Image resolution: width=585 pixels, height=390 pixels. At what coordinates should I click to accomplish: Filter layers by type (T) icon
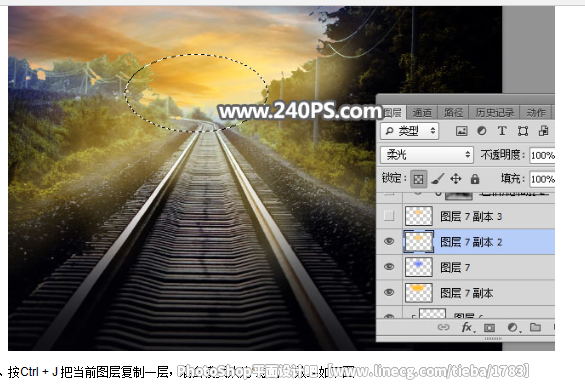pos(502,131)
